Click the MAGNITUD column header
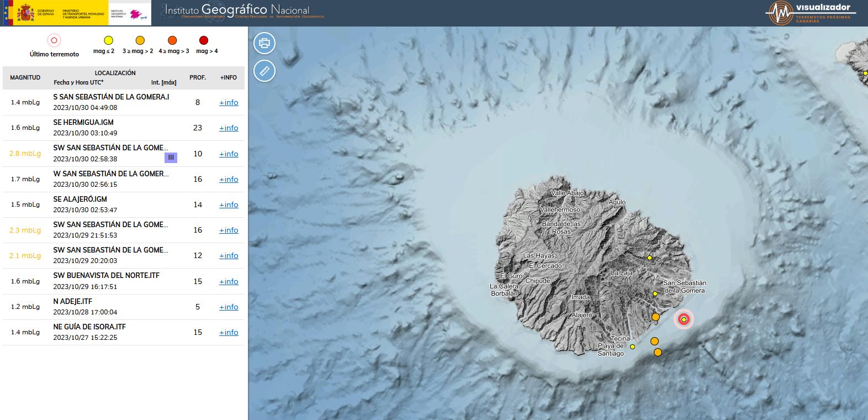The width and height of the screenshot is (868, 420). 25,77
